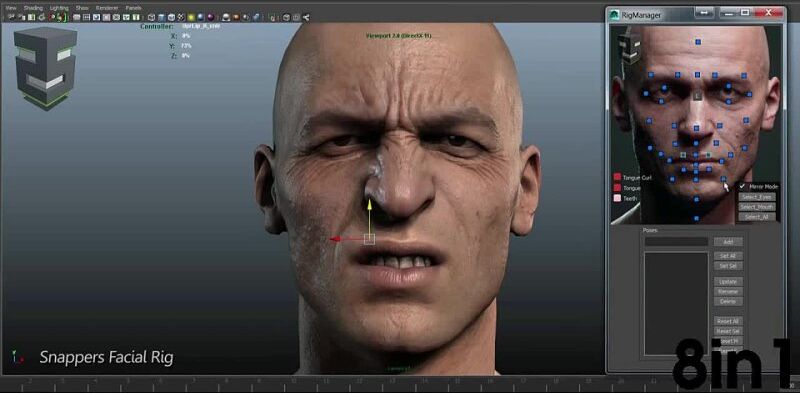Open the Shading menu
The image size is (800, 393).
[x=33, y=8]
